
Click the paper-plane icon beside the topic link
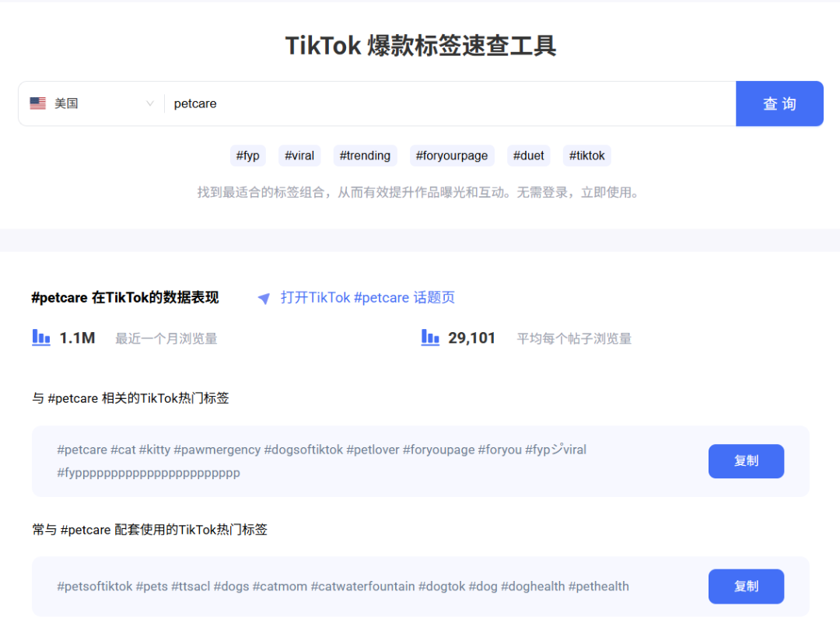coord(264,298)
